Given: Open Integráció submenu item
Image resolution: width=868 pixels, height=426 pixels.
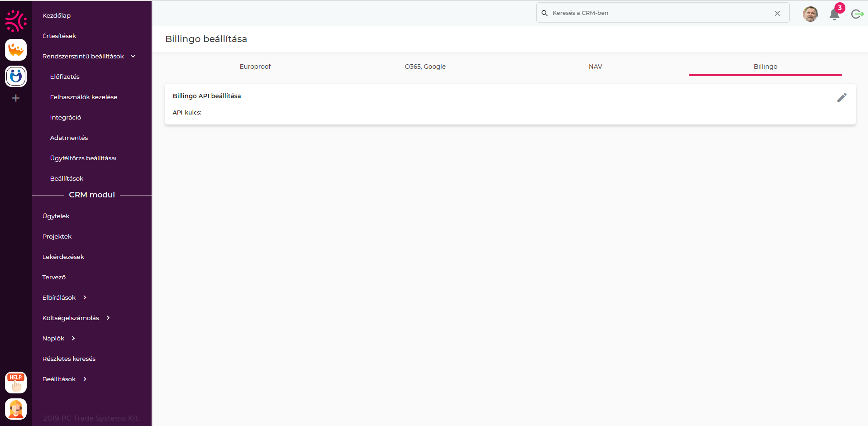Looking at the screenshot, I should pos(66,117).
